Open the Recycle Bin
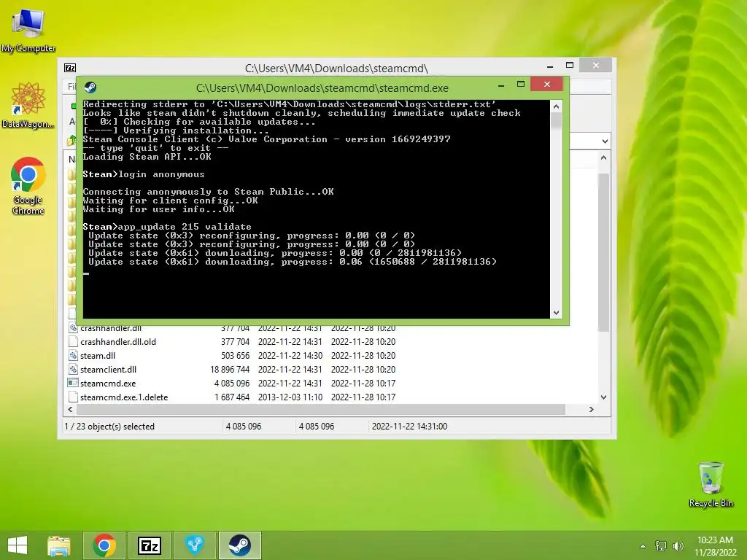 (x=711, y=484)
